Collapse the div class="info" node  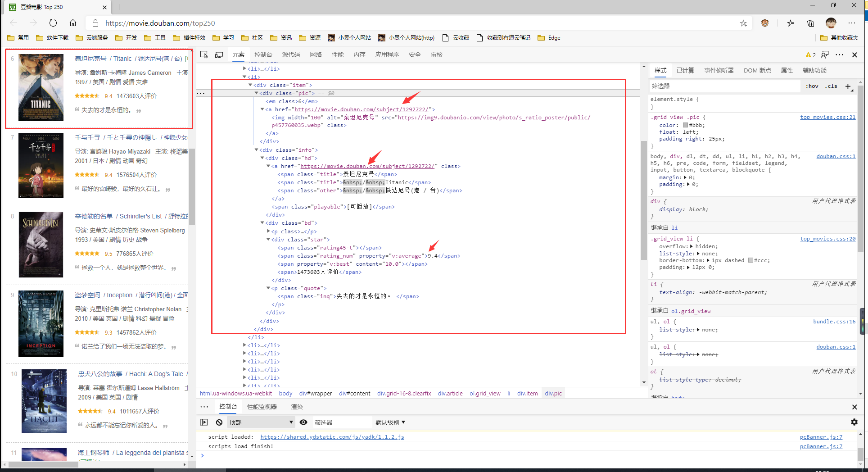[x=256, y=150]
